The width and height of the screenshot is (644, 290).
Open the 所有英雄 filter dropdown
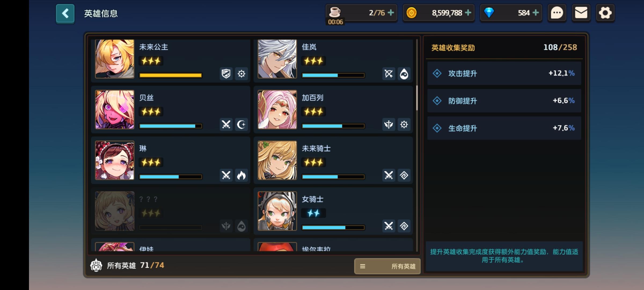click(x=387, y=266)
